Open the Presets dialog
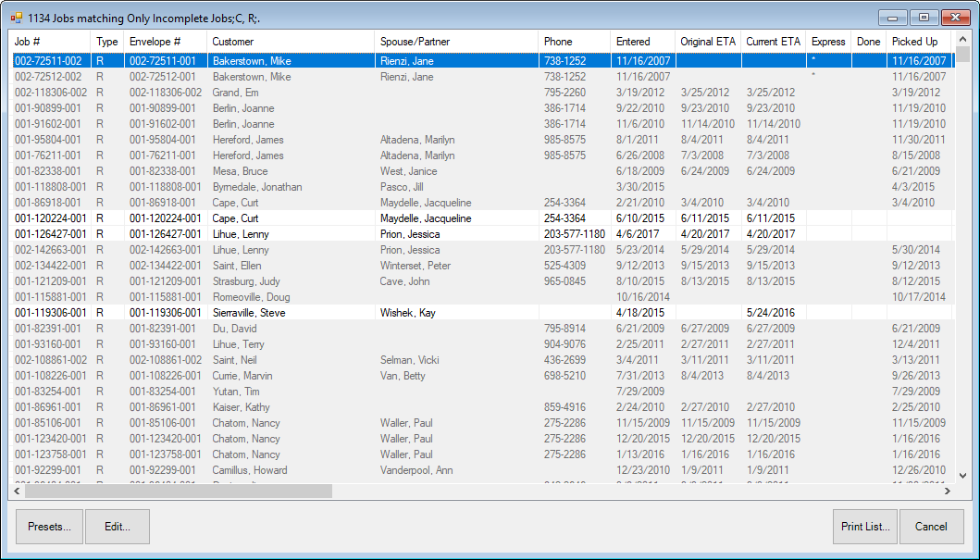Screen dimensions: 980x560 click(x=49, y=527)
